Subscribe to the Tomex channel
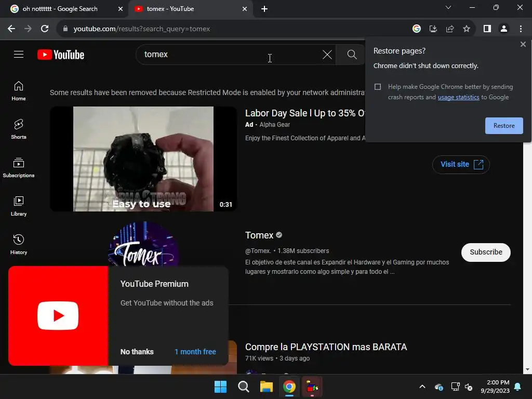Screen dimensions: 532x399 pos(486,252)
